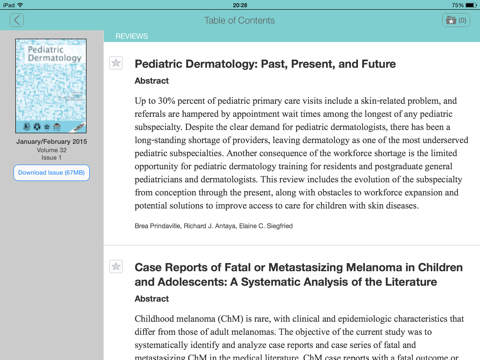Tap the back arrow button
Image resolution: width=480 pixels, height=360 pixels.
point(17,20)
